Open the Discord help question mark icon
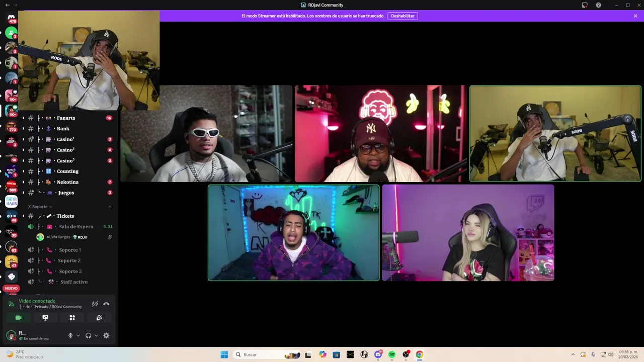 coord(598,5)
